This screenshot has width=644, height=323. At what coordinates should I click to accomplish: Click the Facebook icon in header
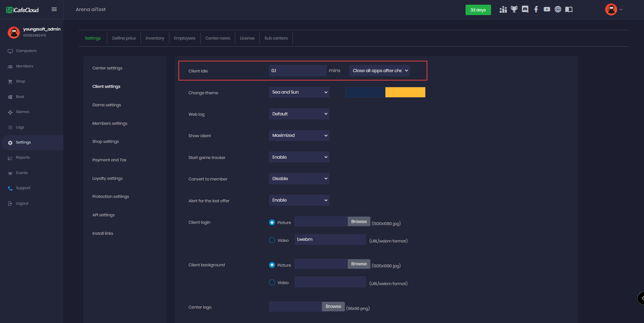point(536,9)
